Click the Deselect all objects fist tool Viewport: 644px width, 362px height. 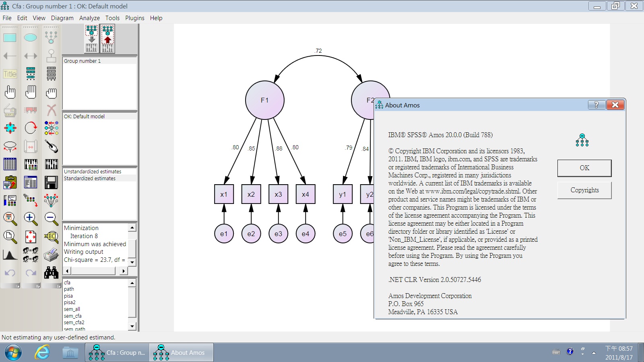tap(51, 92)
